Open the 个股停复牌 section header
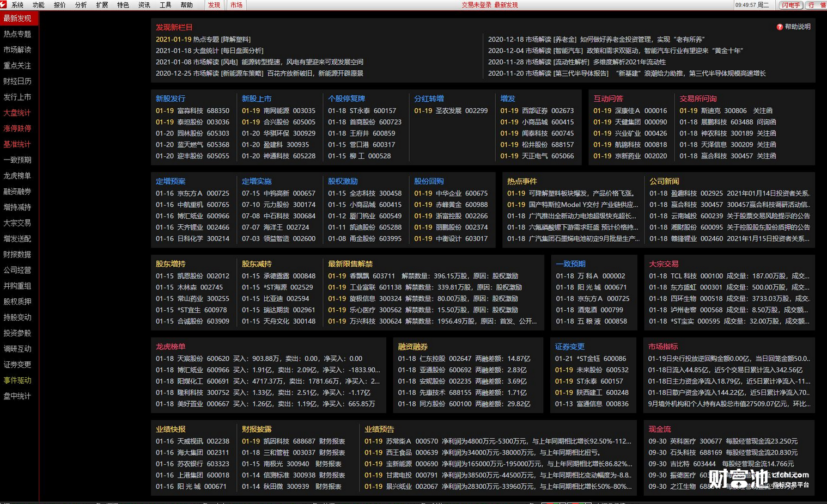Screen dimensions: 827x504 [346, 99]
